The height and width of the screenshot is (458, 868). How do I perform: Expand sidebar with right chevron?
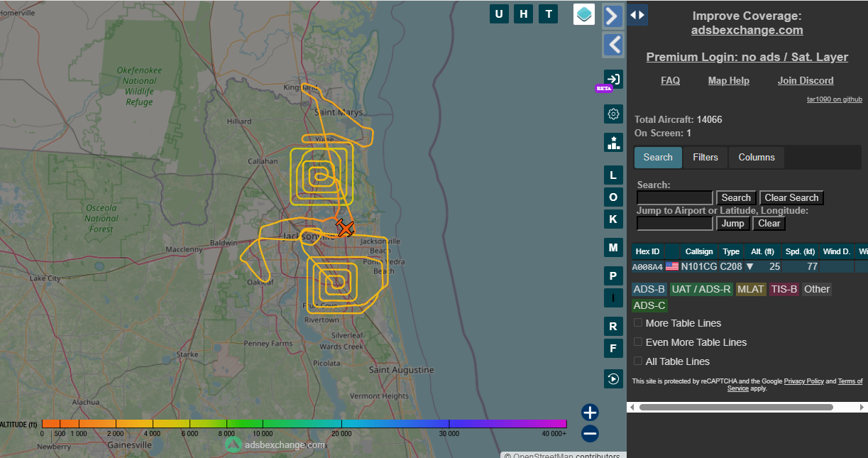613,16
